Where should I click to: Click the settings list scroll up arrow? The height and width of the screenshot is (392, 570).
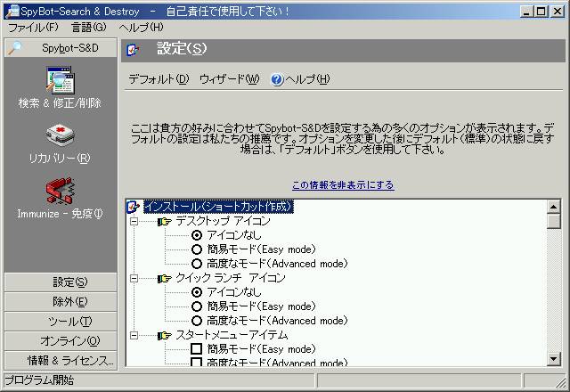coord(554,207)
